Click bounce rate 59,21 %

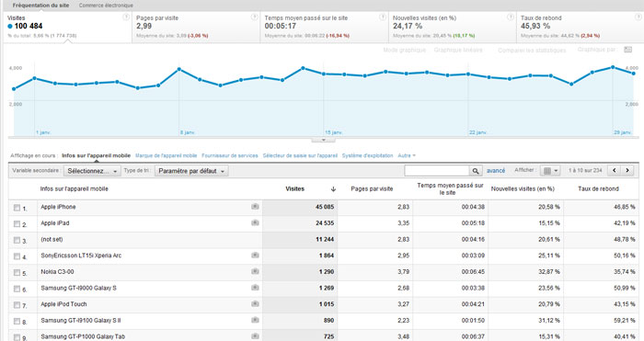point(625,320)
